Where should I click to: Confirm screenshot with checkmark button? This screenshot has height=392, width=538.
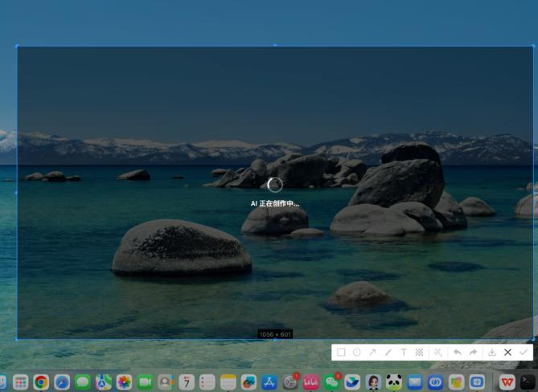[524, 353]
